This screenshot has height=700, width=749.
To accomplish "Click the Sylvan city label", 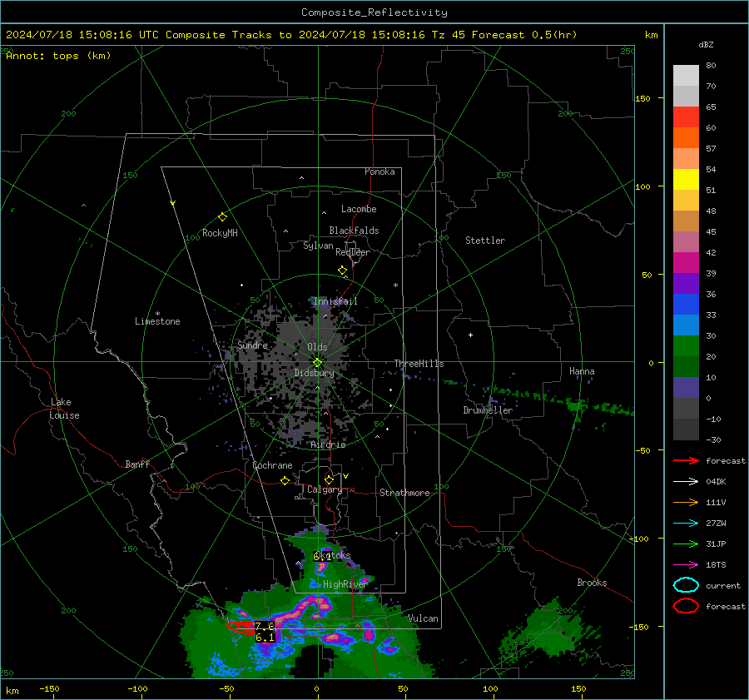I will (318, 246).
